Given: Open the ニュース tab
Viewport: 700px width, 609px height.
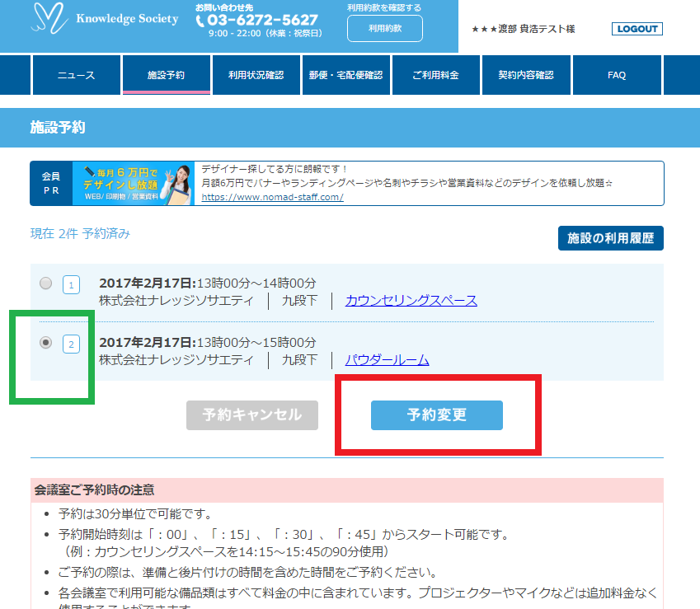Looking at the screenshot, I should (x=76, y=76).
